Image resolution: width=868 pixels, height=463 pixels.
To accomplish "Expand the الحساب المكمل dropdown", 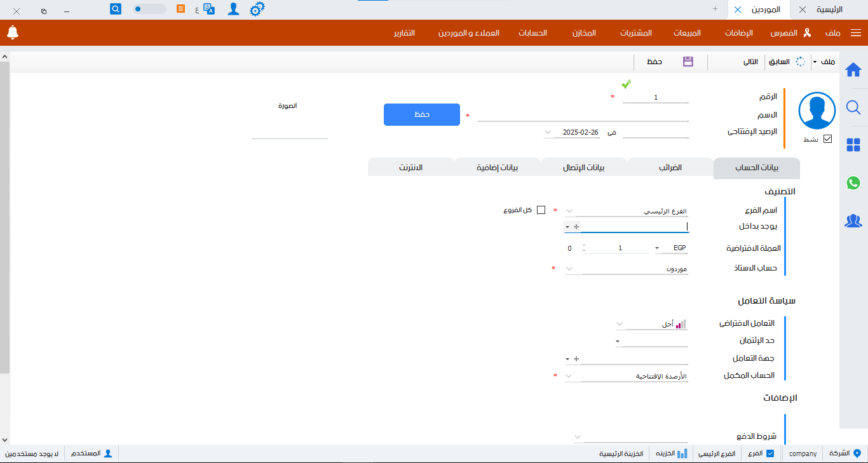I will (x=569, y=376).
